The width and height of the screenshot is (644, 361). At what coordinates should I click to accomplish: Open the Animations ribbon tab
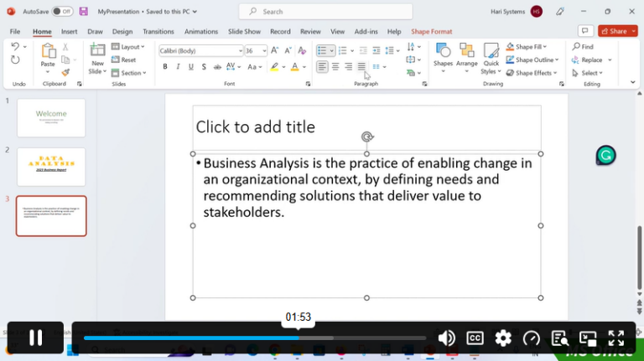[201, 32]
